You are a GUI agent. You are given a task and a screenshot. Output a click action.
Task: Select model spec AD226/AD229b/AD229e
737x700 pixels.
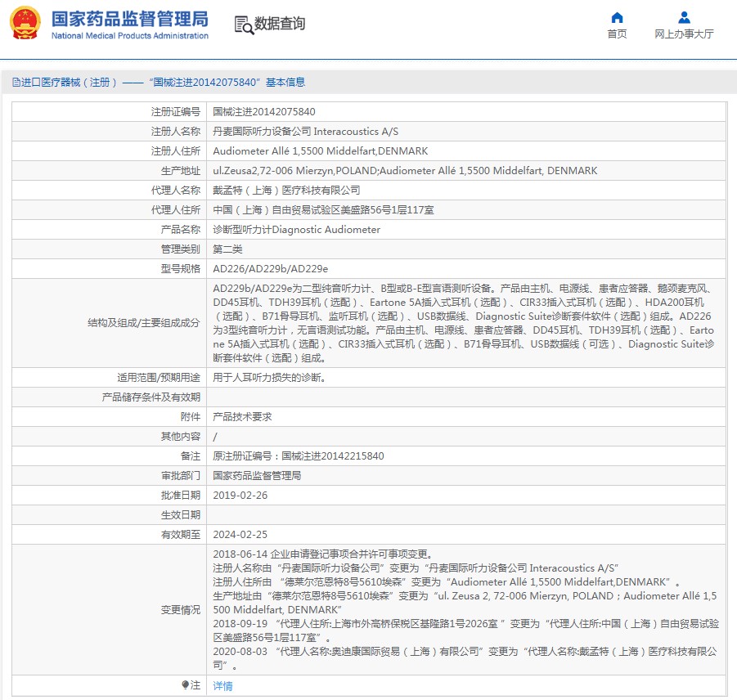(x=270, y=269)
